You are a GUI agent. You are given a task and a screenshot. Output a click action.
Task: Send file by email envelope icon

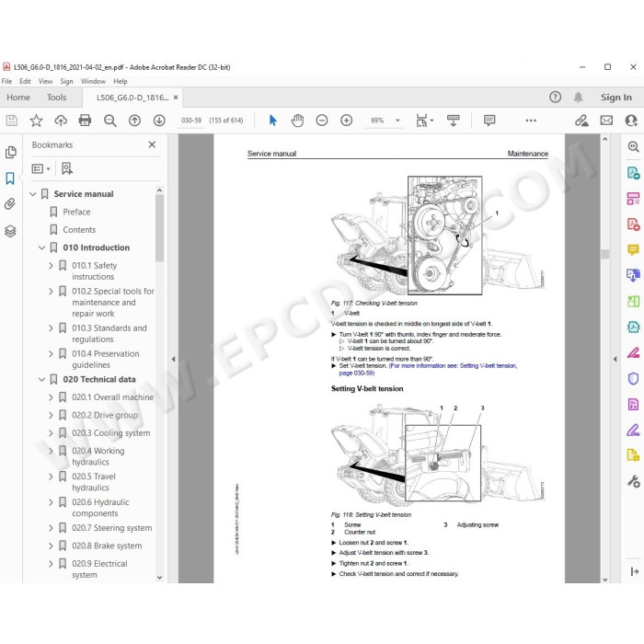[606, 121]
